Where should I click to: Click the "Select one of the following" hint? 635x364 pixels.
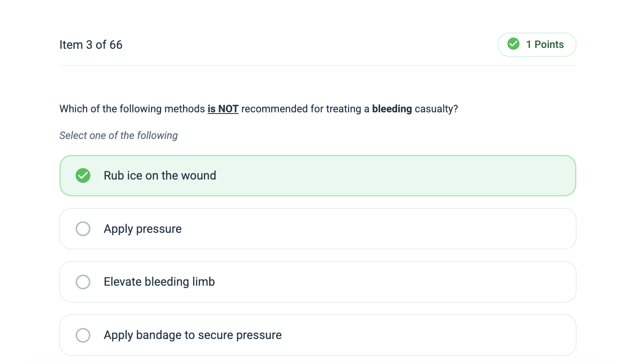[x=119, y=136]
